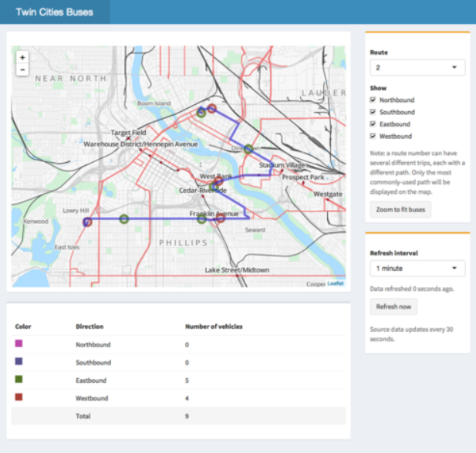
Task: Zoom in on the map
Action: (22, 57)
